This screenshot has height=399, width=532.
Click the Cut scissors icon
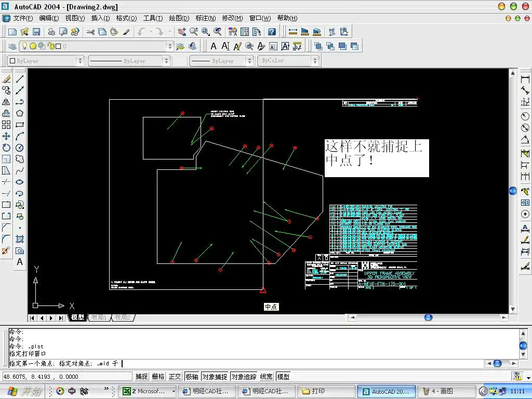pyautogui.click(x=90, y=32)
